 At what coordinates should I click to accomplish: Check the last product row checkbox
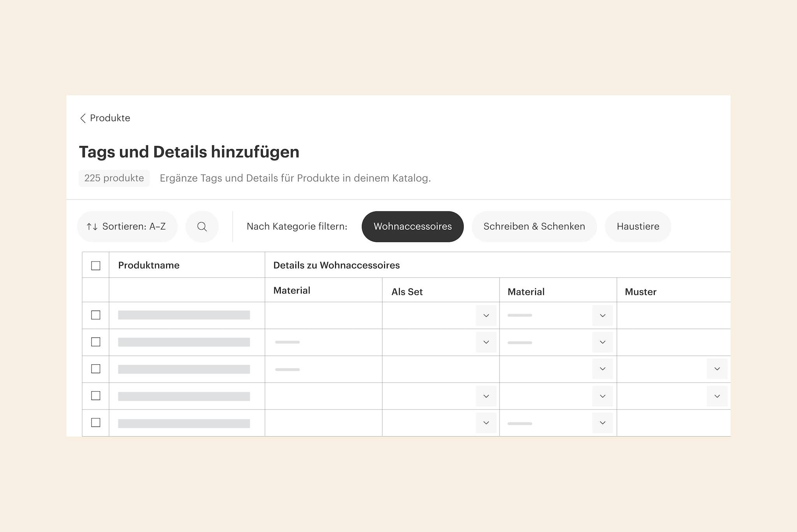pos(96,422)
